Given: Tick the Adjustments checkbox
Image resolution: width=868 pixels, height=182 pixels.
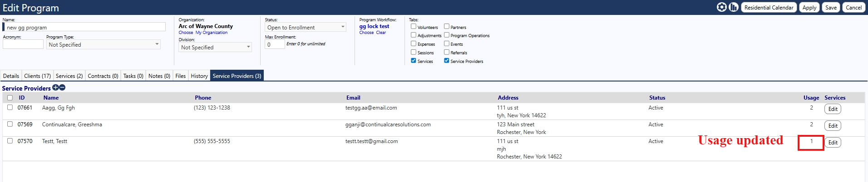Looking at the screenshot, I should point(414,35).
